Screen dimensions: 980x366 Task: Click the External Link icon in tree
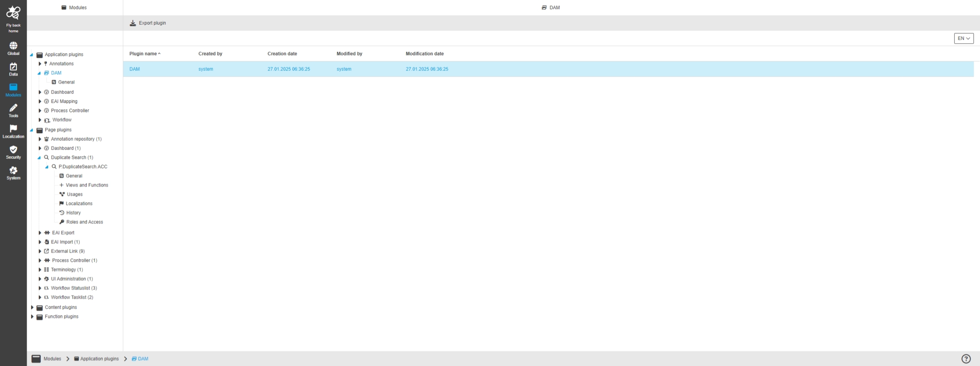pos(46,251)
